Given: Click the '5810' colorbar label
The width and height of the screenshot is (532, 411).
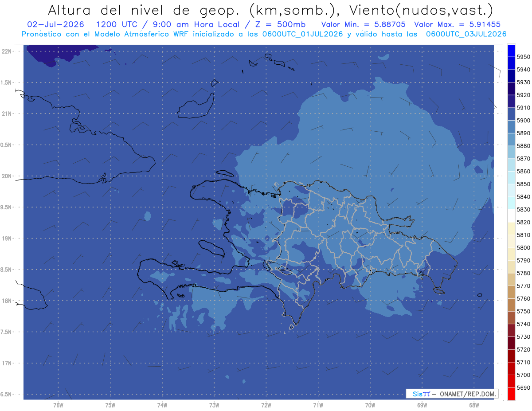Looking at the screenshot, I should 524,235.
